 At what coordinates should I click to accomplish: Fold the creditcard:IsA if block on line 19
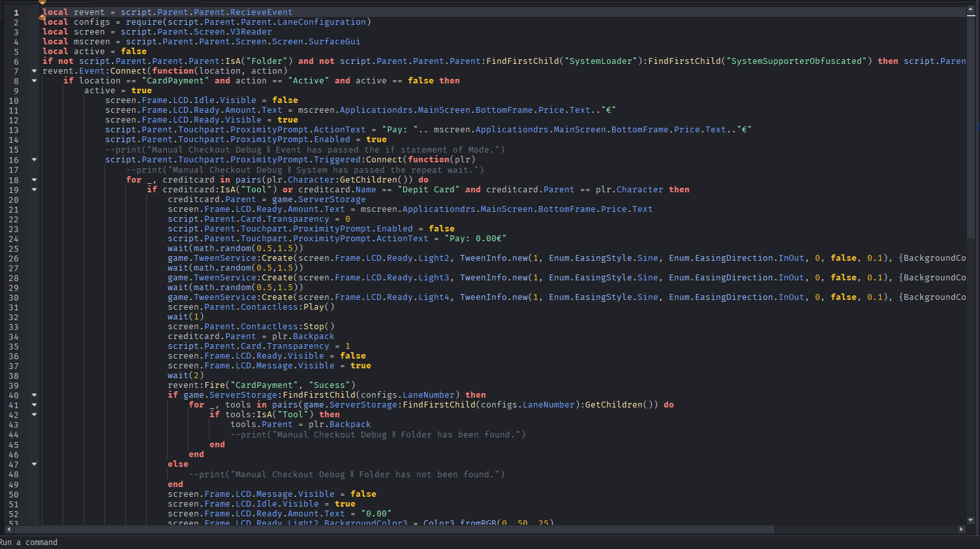34,190
